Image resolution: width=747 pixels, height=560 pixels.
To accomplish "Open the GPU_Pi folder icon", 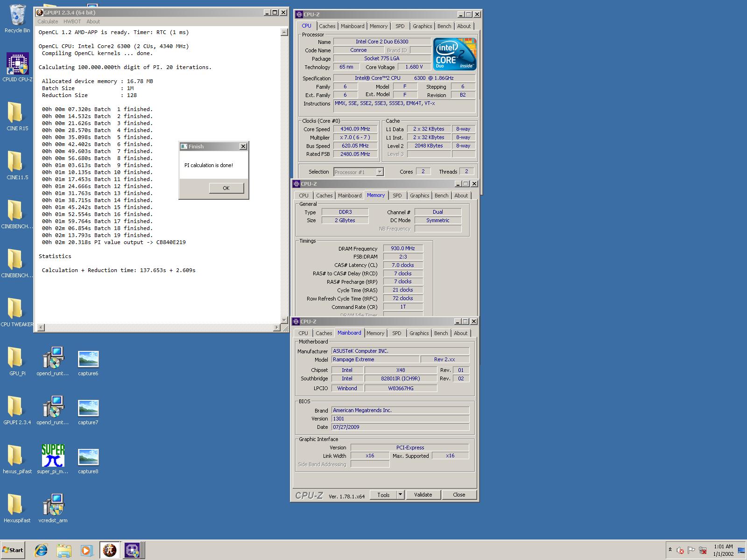I will pyautogui.click(x=17, y=362).
